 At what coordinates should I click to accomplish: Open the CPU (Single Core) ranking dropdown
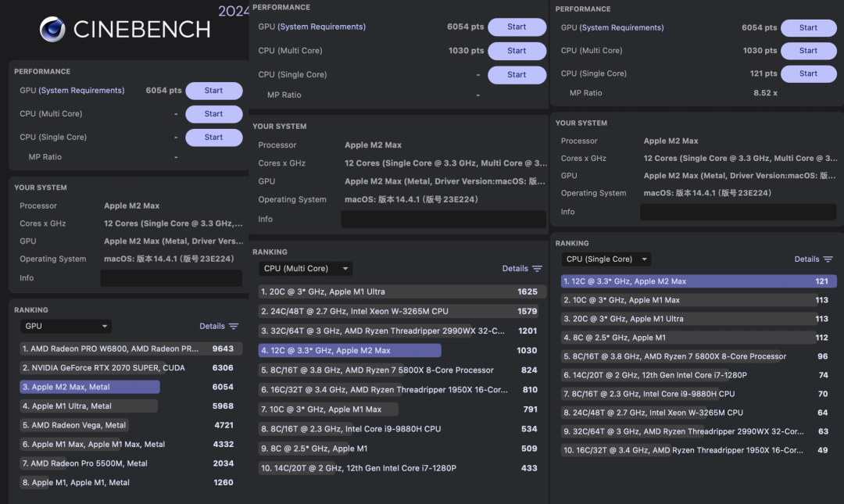(x=606, y=259)
